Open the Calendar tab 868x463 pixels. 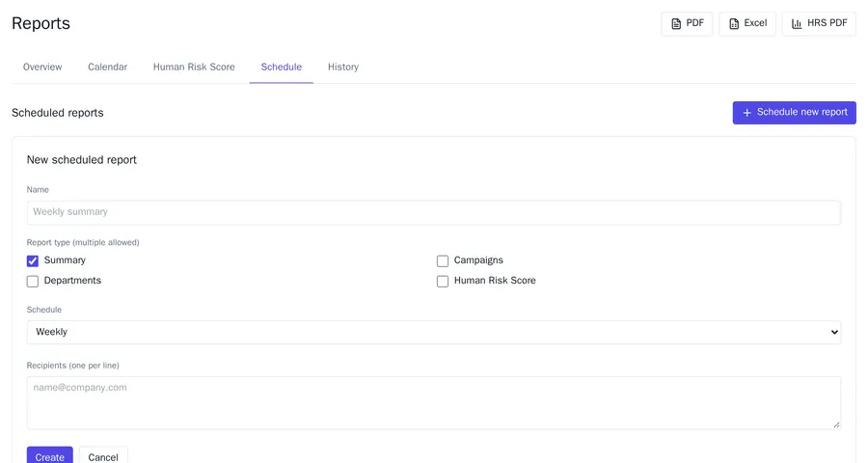(x=107, y=67)
